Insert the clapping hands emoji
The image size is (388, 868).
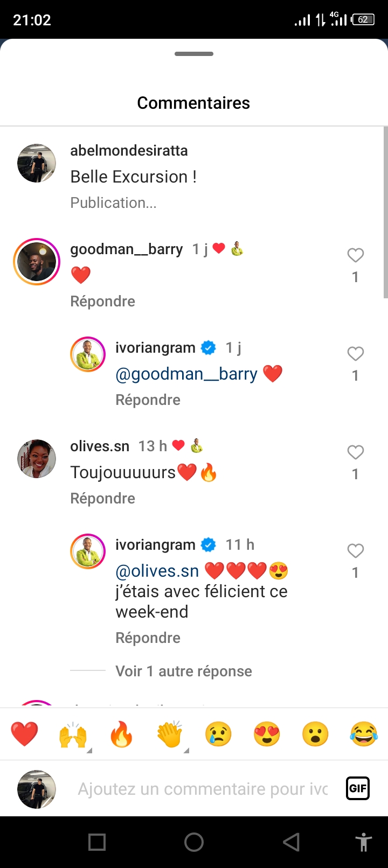pos(170,734)
